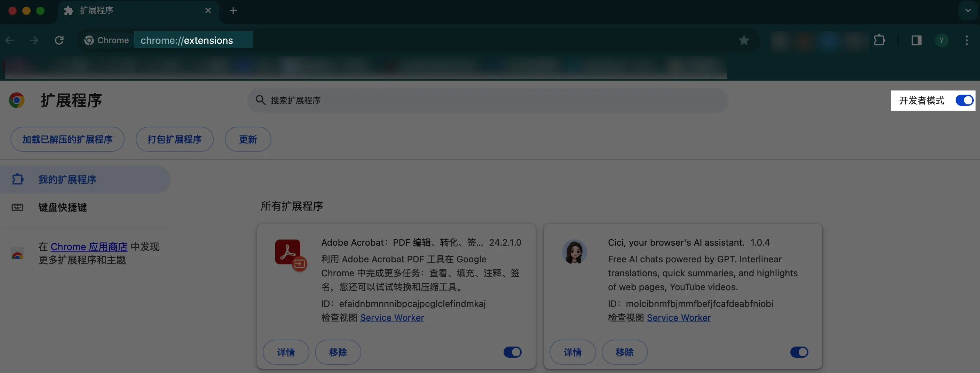This screenshot has width=980, height=373.
Task: Click 加载已解压的扩展程序 button
Action: click(67, 140)
